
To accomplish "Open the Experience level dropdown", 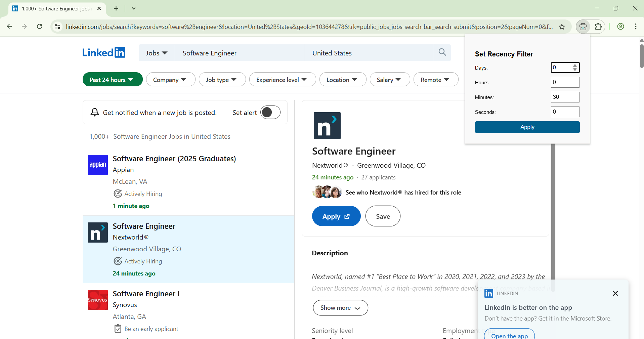I will point(282,80).
